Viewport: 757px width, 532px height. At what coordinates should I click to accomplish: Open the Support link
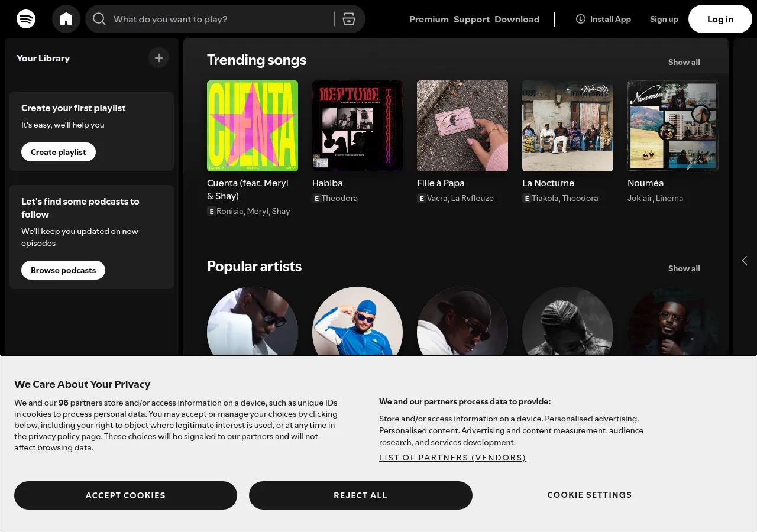coord(471,19)
